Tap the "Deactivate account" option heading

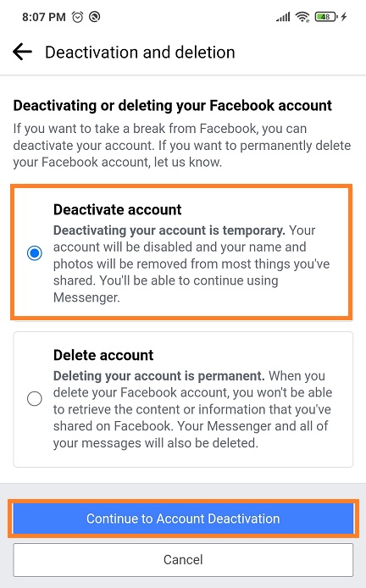[118, 209]
